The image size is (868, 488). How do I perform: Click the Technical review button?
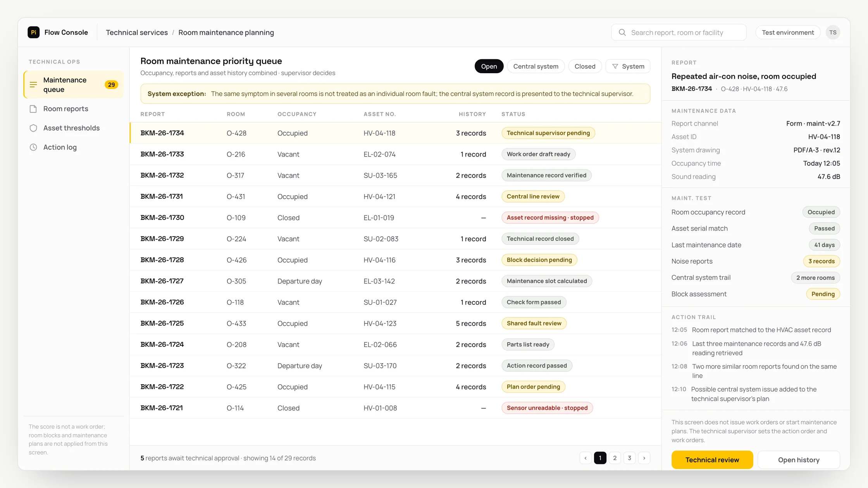[x=712, y=460]
